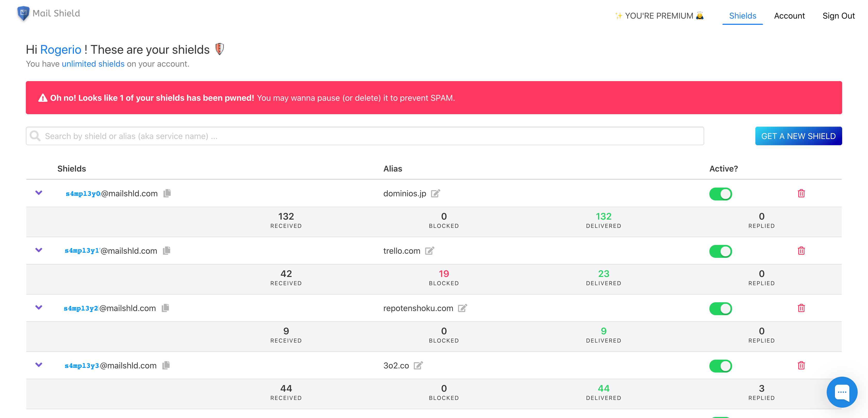Click Get a New Shield
The height and width of the screenshot is (418, 868).
point(798,136)
